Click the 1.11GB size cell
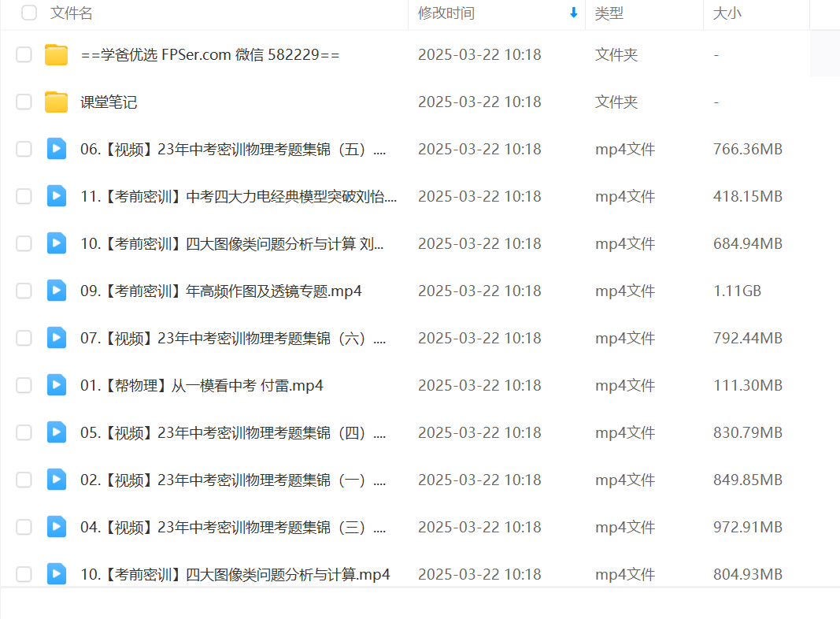Screen dimensions: 840x619 [737, 291]
